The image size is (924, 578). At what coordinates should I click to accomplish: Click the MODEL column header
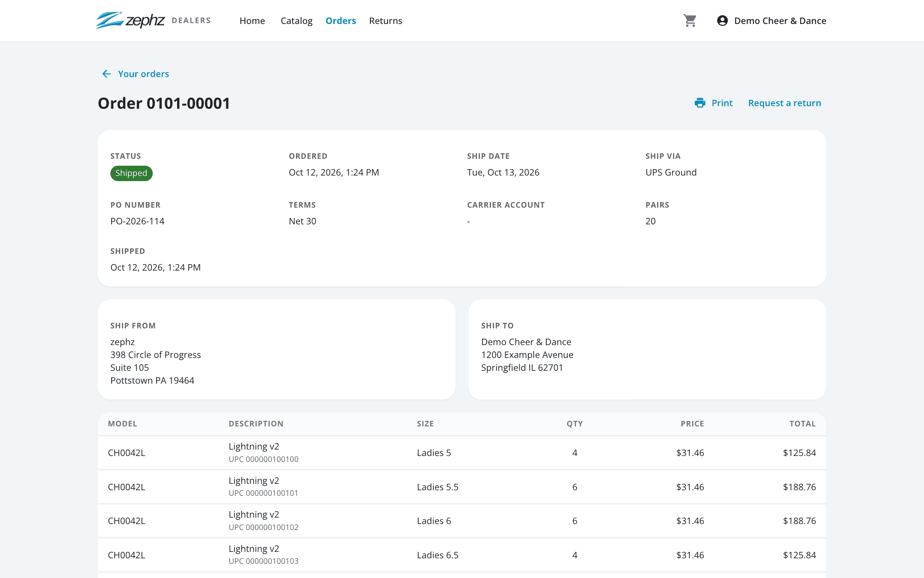tap(122, 423)
